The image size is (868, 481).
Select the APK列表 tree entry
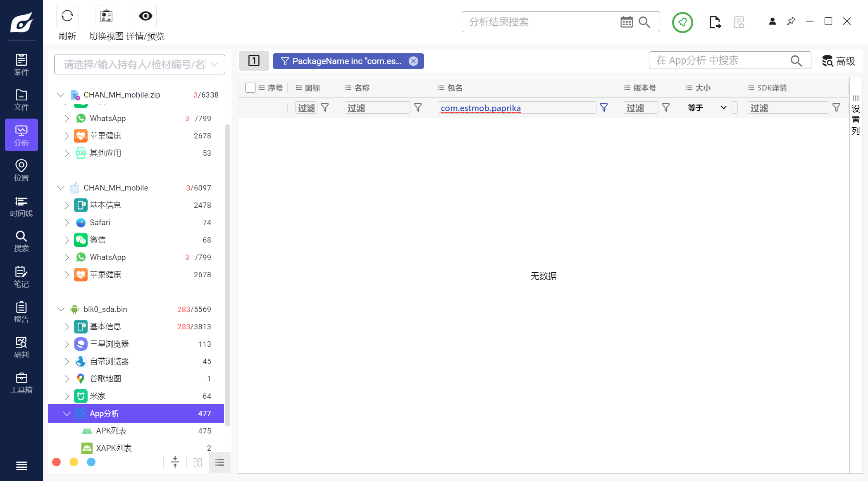[x=111, y=431]
